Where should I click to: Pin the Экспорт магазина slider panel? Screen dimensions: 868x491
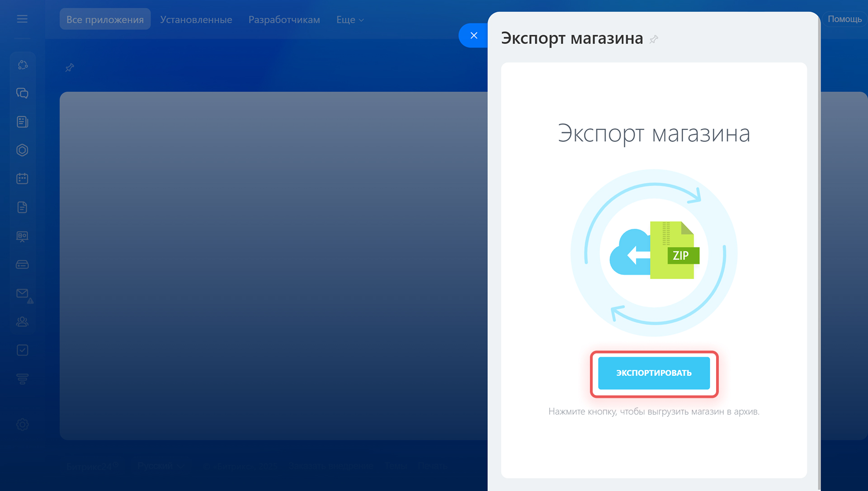pyautogui.click(x=654, y=40)
